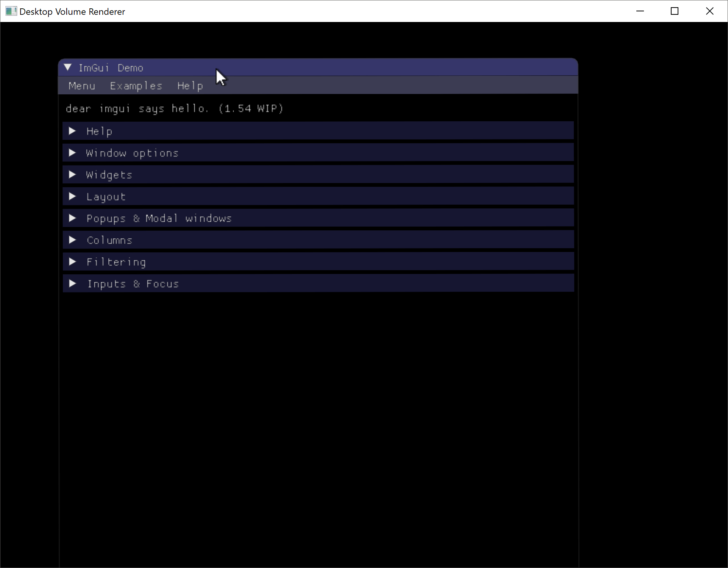Image resolution: width=728 pixels, height=568 pixels.
Task: Open the Menu menu
Action: point(81,86)
